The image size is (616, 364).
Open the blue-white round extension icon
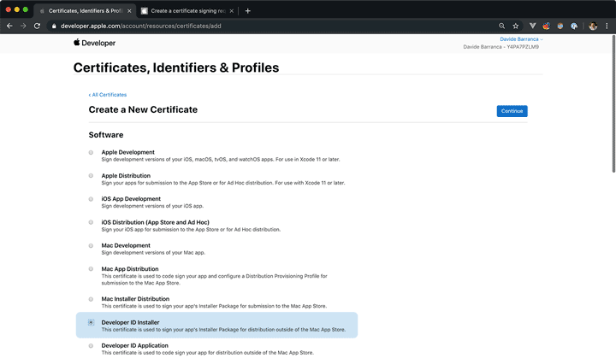pyautogui.click(x=574, y=26)
